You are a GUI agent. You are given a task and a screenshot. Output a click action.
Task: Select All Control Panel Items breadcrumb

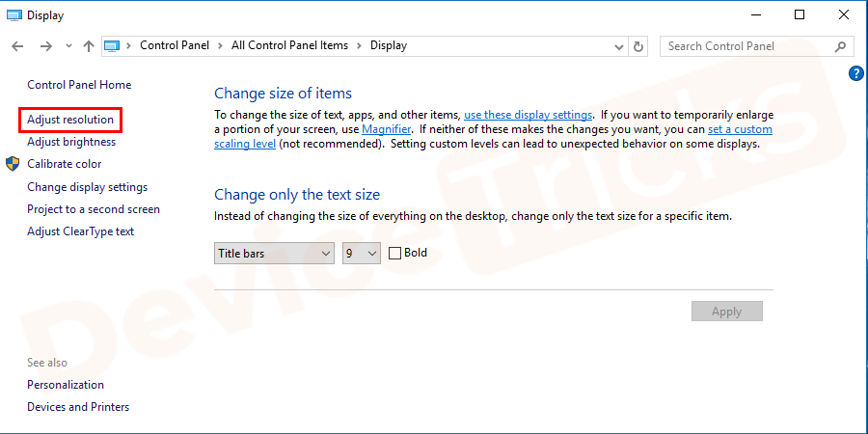pos(289,45)
